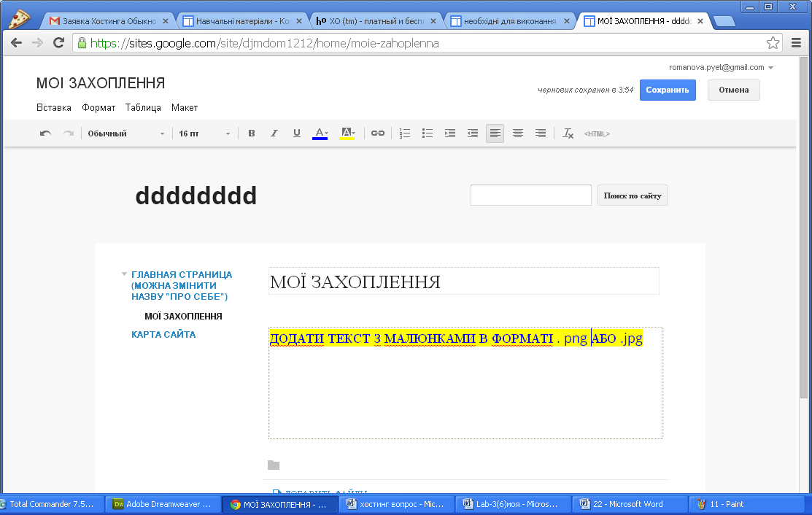
Task: Open ГЛАВНАЯ СТРАНИЦА sidebar link
Action: coord(181,285)
